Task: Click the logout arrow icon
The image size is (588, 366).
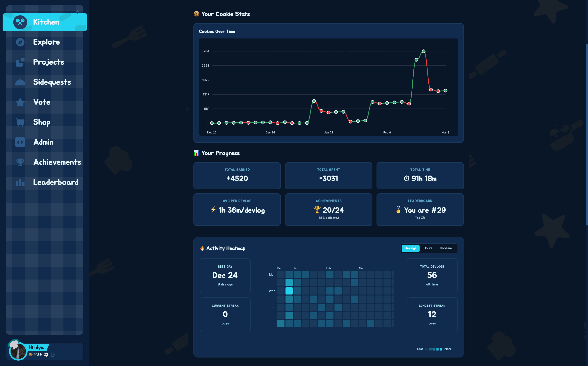Action: [53, 355]
